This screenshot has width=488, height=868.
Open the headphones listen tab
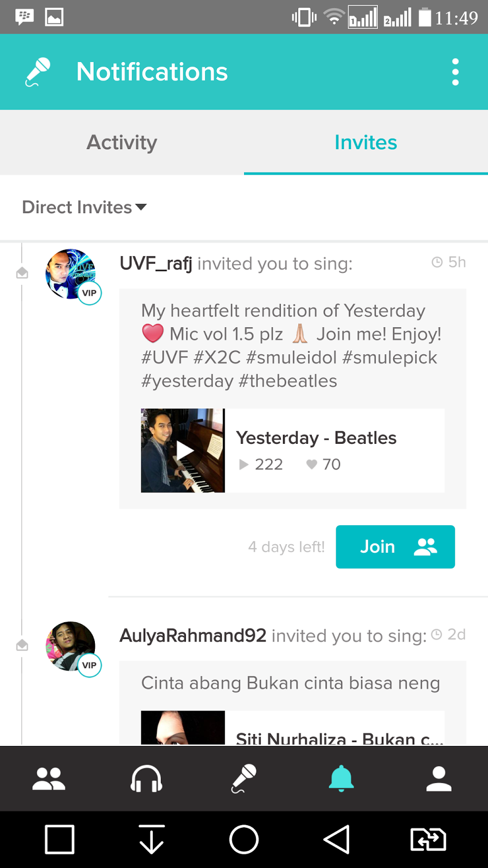point(146,779)
